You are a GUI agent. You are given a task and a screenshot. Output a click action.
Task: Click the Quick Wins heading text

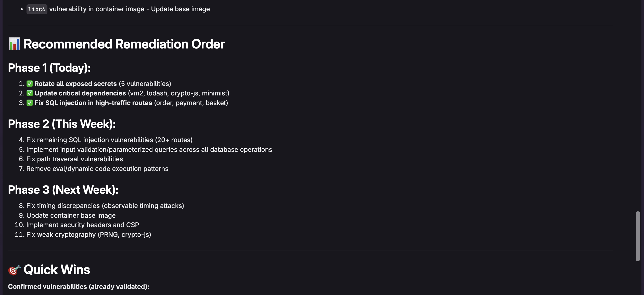point(57,270)
